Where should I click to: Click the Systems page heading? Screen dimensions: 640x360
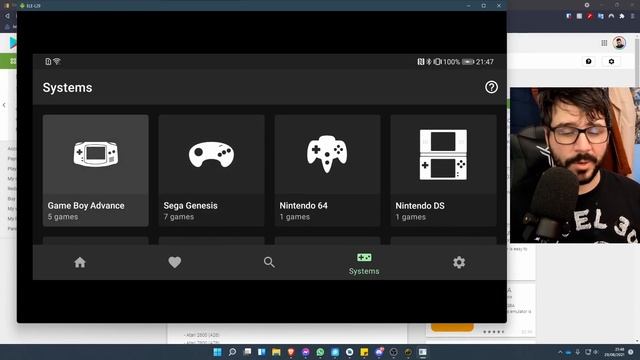[67, 87]
